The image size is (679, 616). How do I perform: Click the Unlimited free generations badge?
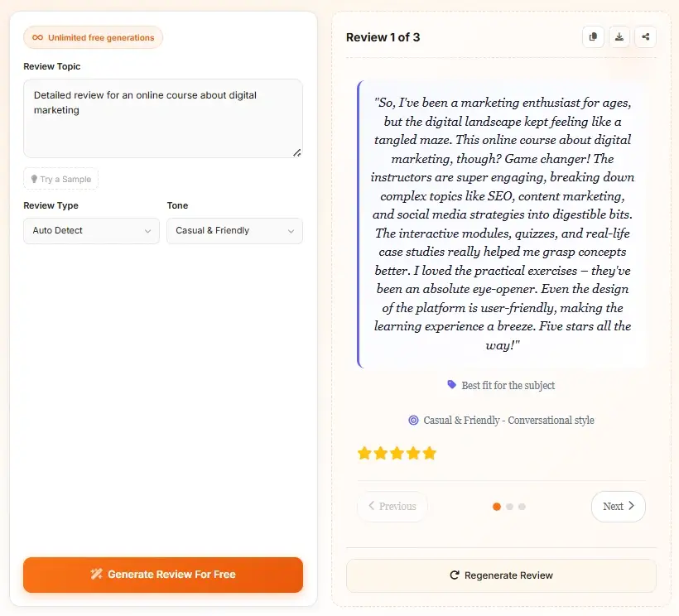point(93,37)
